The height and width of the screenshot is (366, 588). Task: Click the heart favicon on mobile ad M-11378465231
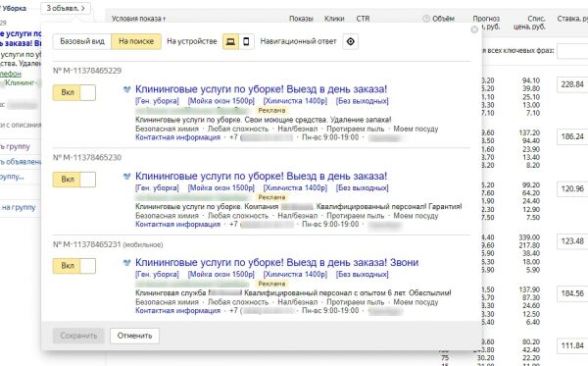pos(127,262)
